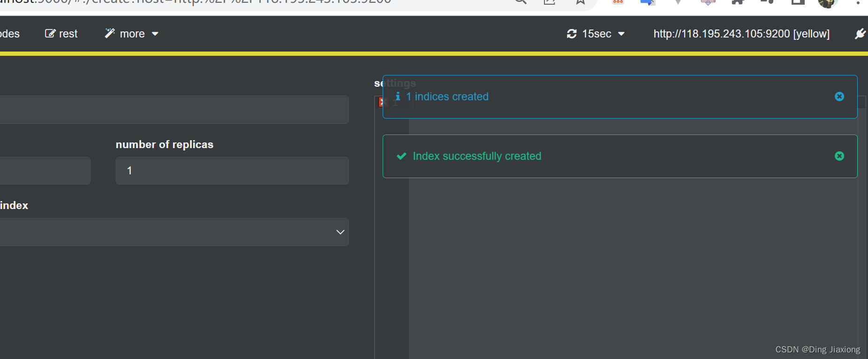The width and height of the screenshot is (868, 359).
Task: Open the browser extensions puzzle icon
Action: pyautogui.click(x=738, y=2)
